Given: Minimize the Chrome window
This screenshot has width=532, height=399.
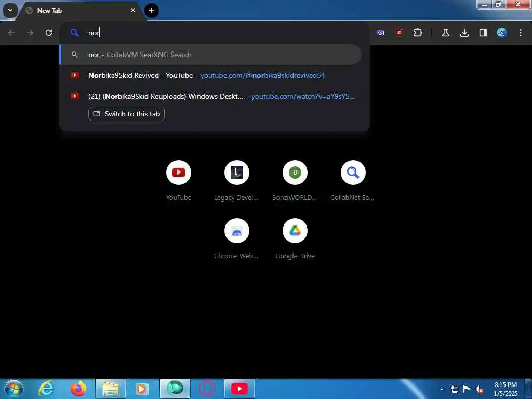Looking at the screenshot, I should [x=485, y=4].
